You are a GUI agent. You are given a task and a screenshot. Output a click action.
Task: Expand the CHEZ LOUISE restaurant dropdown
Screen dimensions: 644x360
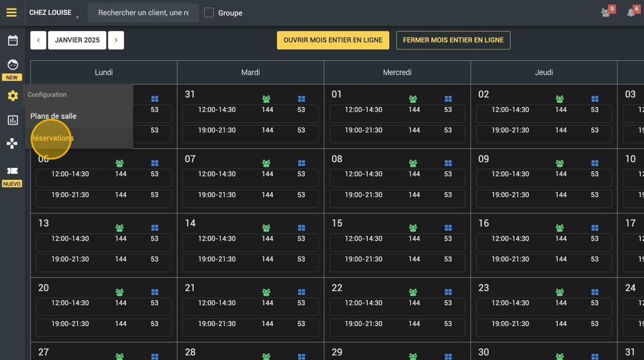point(54,13)
